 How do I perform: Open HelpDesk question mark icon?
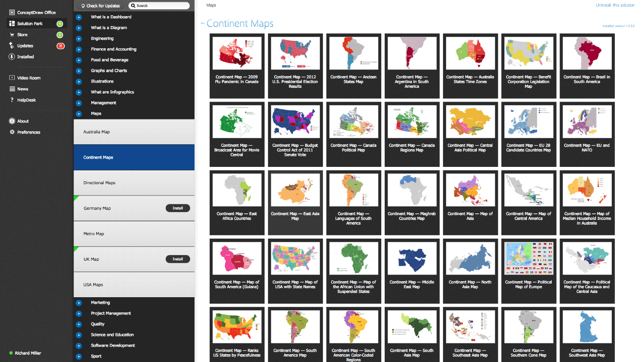click(12, 100)
